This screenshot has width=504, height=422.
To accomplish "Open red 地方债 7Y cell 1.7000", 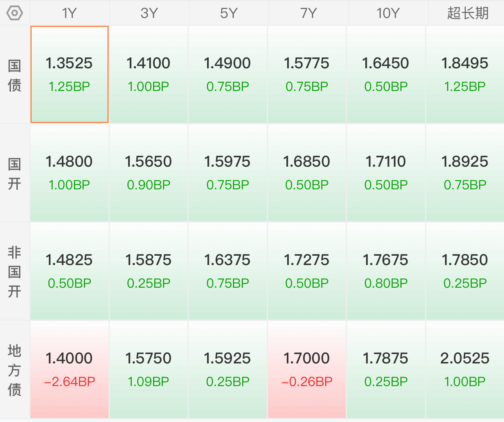I will pos(307,369).
